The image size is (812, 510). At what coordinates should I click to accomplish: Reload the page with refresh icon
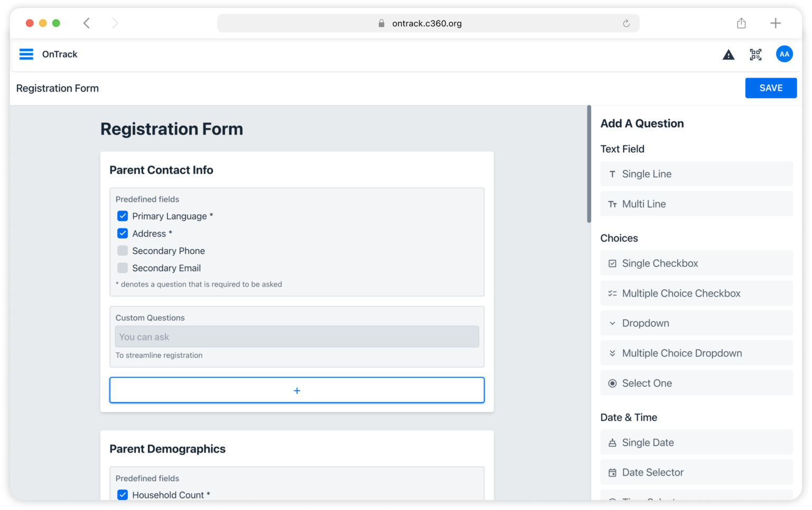point(626,23)
